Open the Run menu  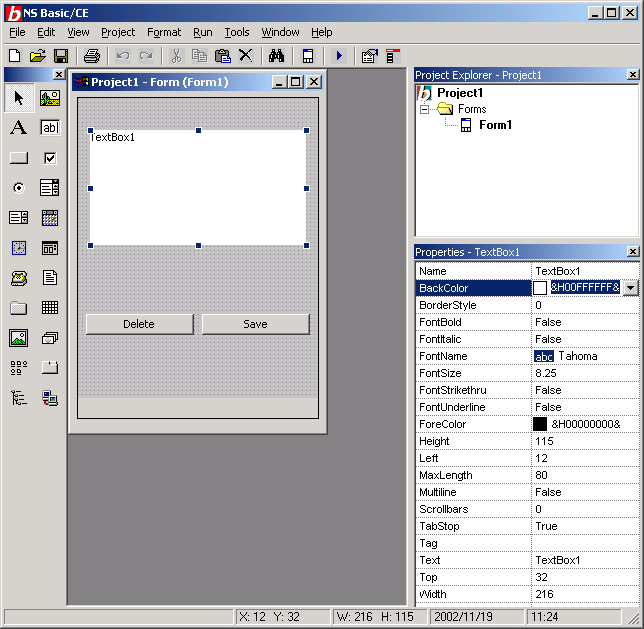click(203, 32)
